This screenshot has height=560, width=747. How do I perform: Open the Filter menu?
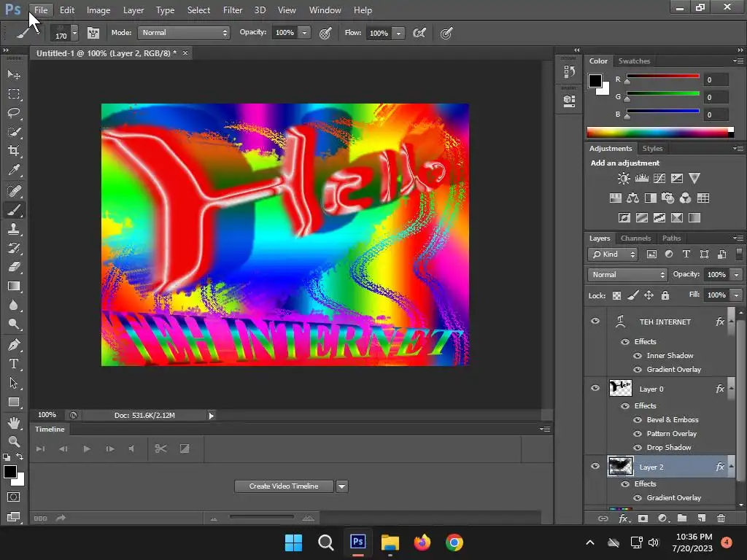(x=233, y=10)
